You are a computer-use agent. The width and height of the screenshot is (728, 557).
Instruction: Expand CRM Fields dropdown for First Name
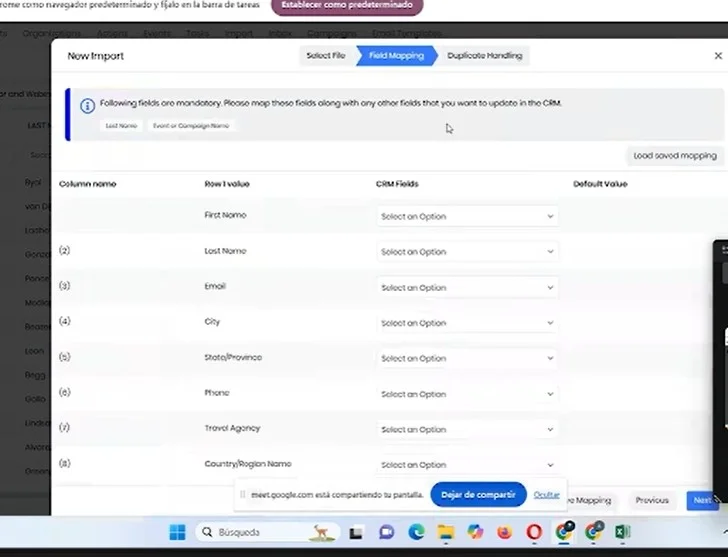pos(467,216)
